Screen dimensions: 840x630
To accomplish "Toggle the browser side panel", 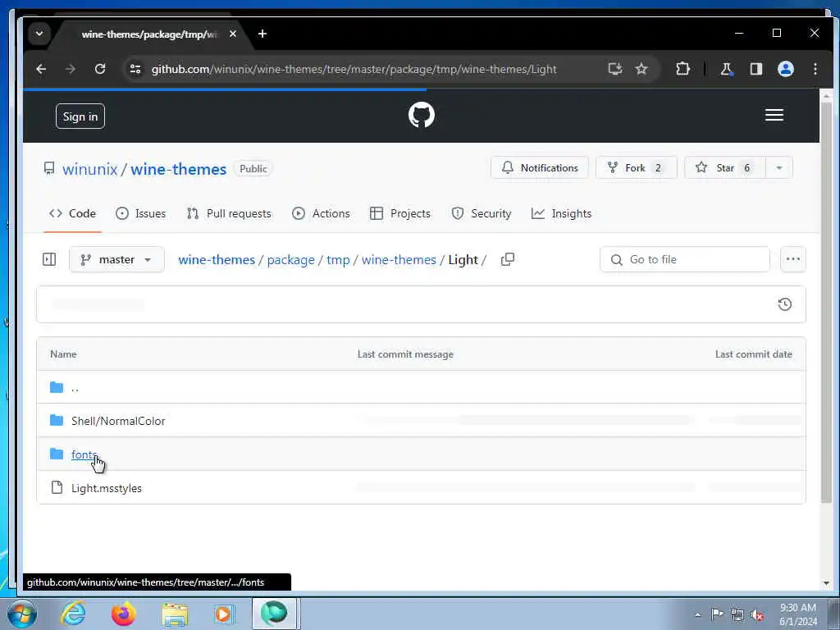I will tap(756, 69).
